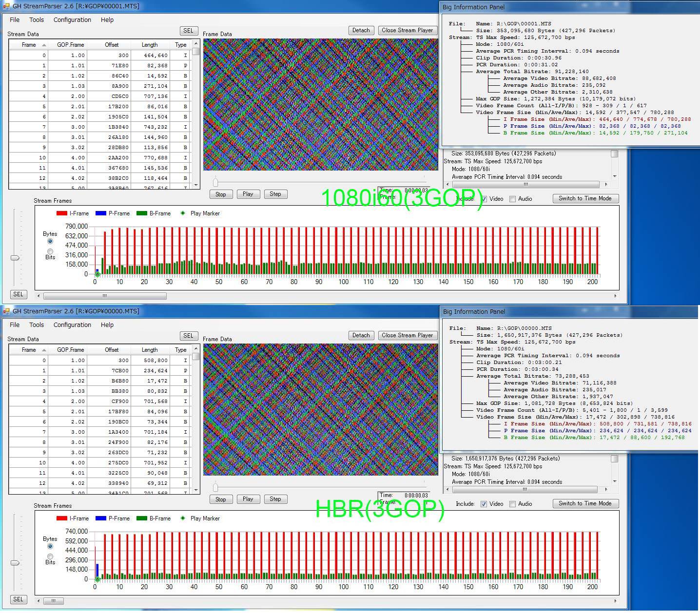Click the Detach button in the lower window
The height and width of the screenshot is (613, 700).
click(x=361, y=335)
